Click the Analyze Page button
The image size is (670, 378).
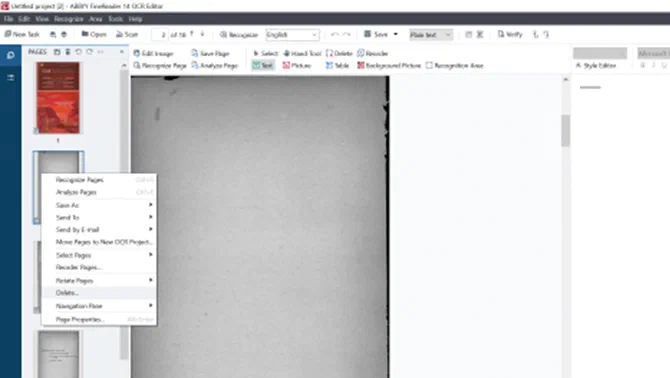click(x=215, y=65)
